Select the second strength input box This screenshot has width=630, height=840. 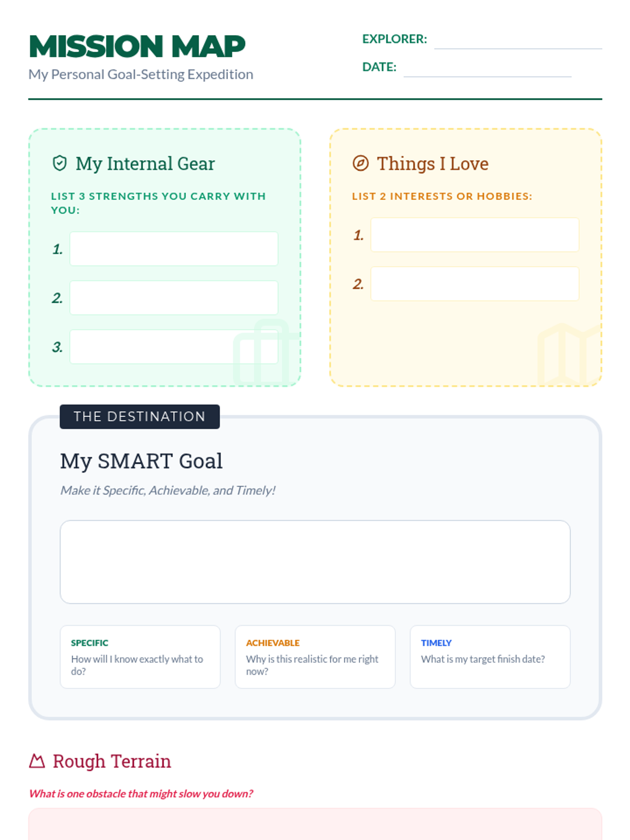click(x=174, y=298)
